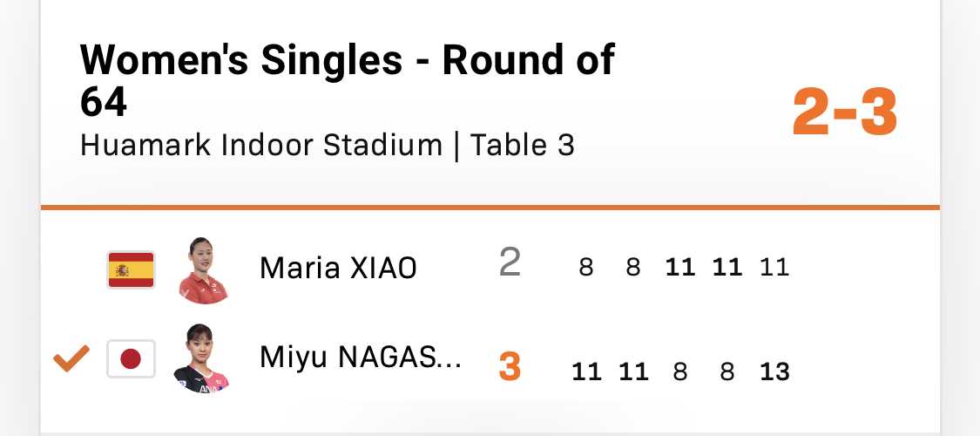Click Maria Xiao's games won count 2
Screen dimensions: 980x436
tap(510, 262)
